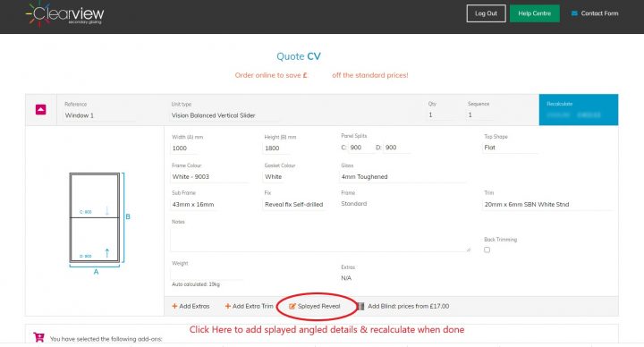
Task: Edit the Qty field
Action: coord(442,115)
